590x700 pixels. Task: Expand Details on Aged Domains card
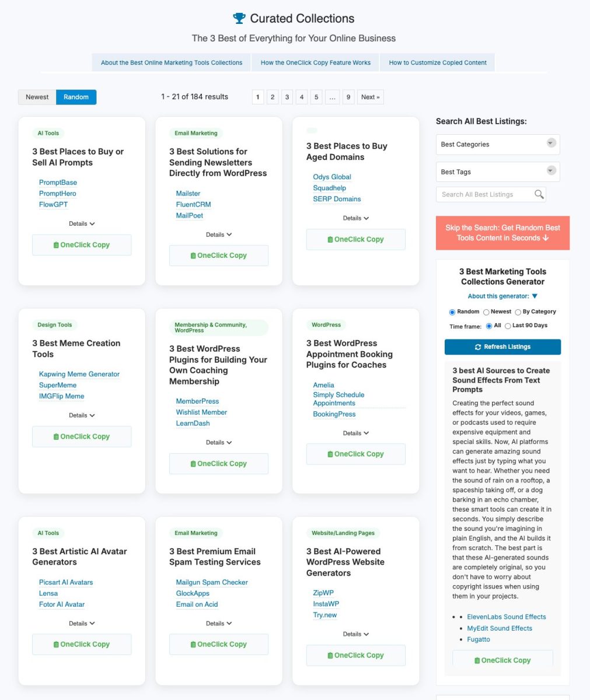point(355,218)
